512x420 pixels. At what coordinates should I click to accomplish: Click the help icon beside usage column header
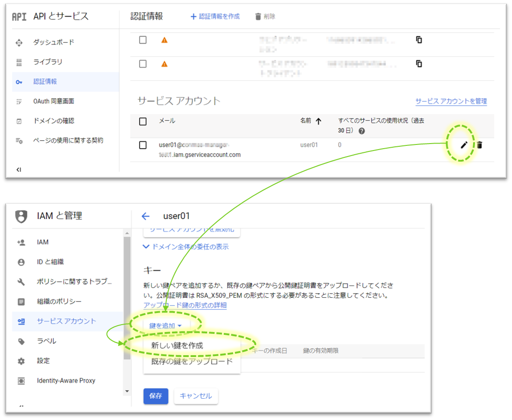point(361,131)
